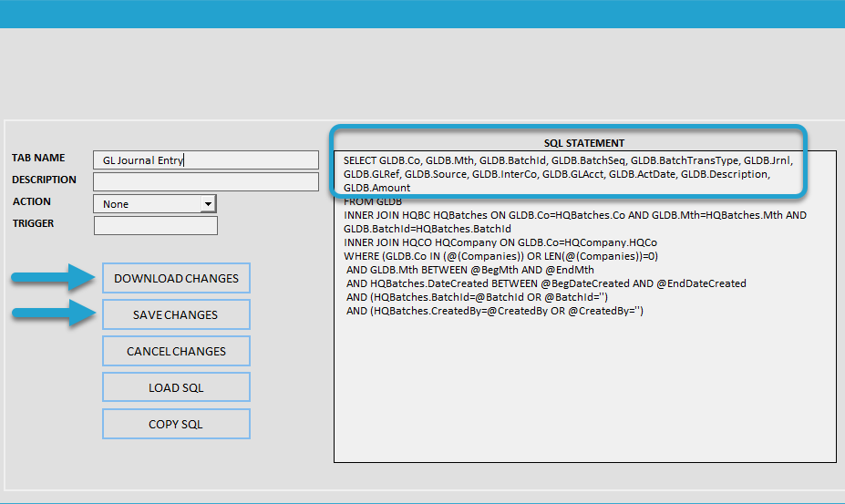Click the TRIGGER label
845x504 pixels.
[34, 223]
